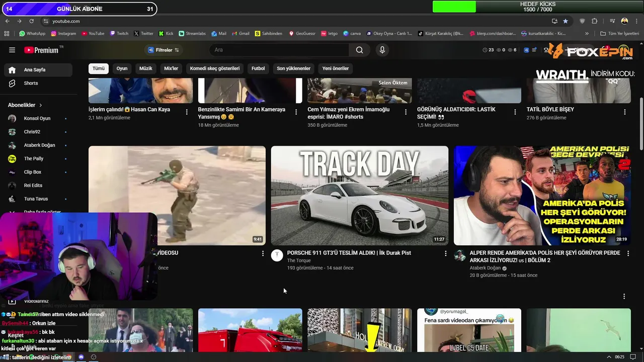The width and height of the screenshot is (644, 362).
Task: Open the İşlerim çalındı Hasan Can Kaya short
Action: (129, 109)
